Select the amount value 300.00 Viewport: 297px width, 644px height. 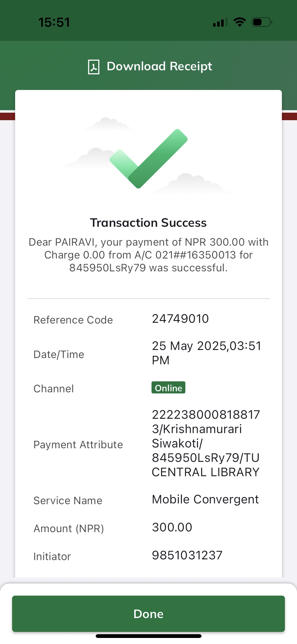[172, 527]
